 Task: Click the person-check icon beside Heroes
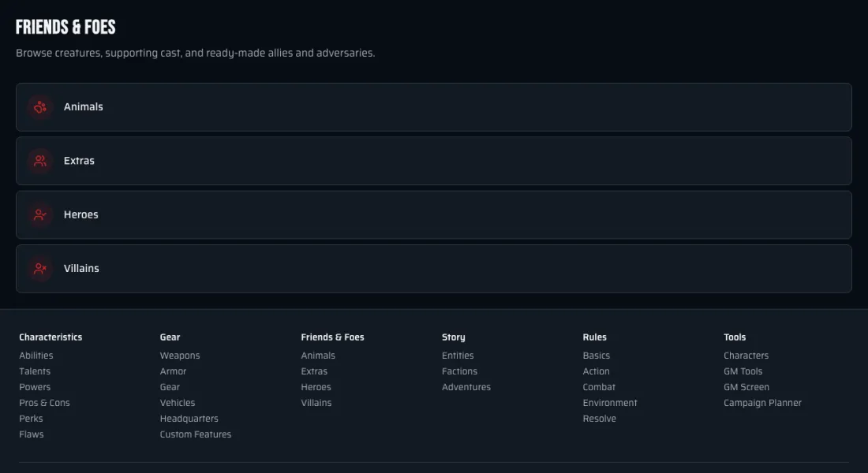[40, 214]
